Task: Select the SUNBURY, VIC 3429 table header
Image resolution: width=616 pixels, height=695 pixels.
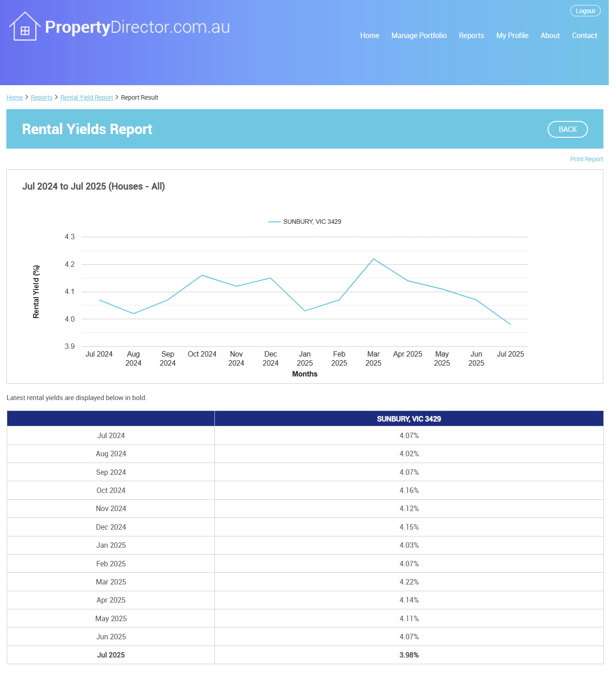Action: tap(409, 419)
